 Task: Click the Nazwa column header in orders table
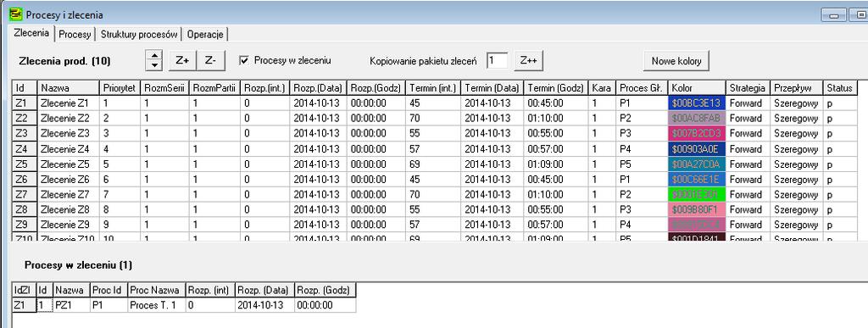[68, 88]
